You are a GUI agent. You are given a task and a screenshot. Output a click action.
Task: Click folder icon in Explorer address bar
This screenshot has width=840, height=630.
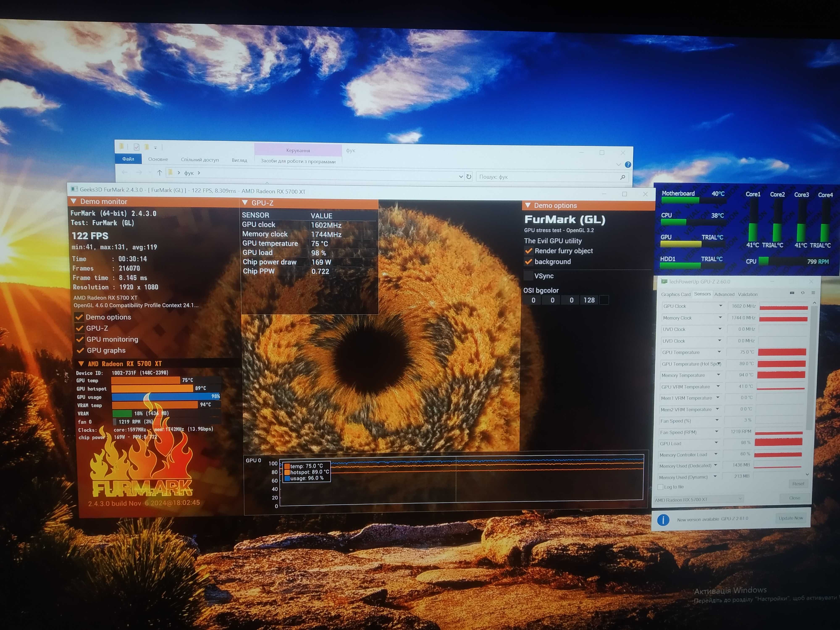pos(171,172)
